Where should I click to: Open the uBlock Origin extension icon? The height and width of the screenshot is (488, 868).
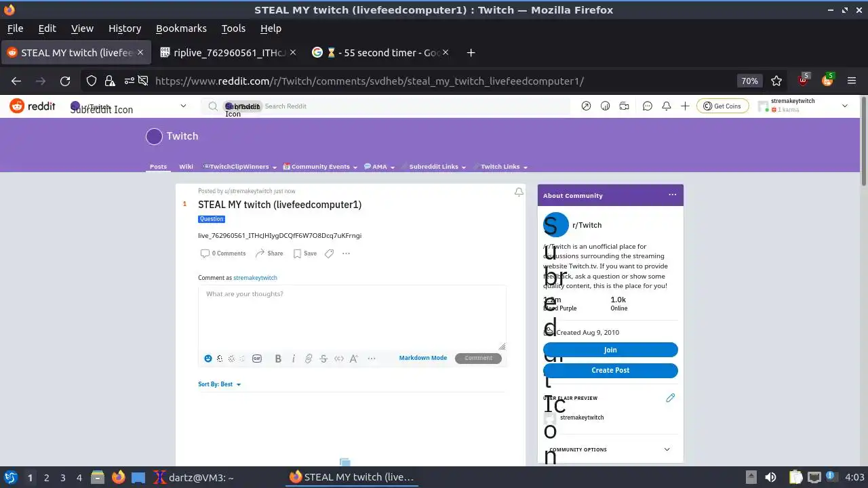(804, 80)
